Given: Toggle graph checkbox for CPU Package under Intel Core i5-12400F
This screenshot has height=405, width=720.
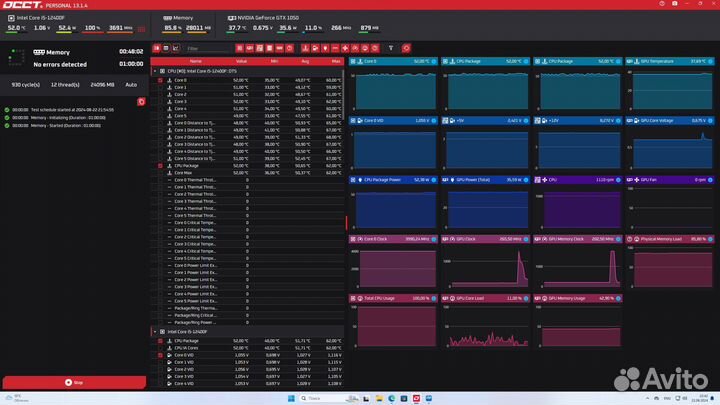Looking at the screenshot, I should coord(160,341).
